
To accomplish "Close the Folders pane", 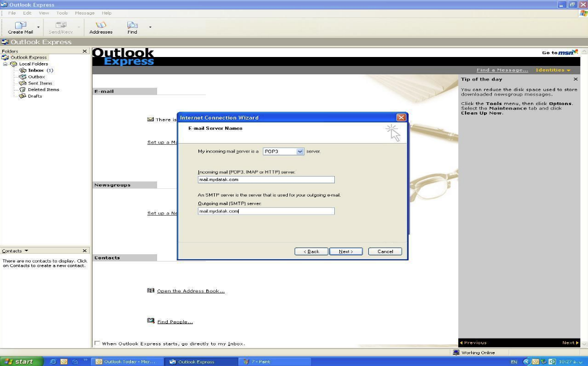I will tap(84, 51).
